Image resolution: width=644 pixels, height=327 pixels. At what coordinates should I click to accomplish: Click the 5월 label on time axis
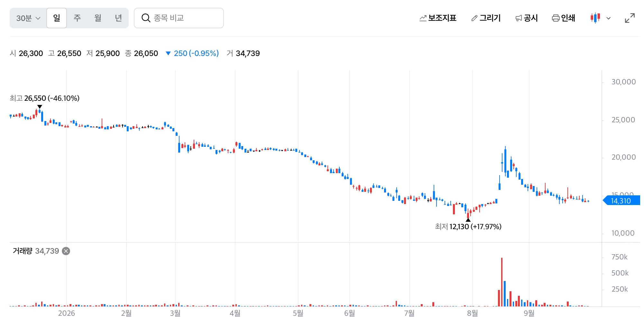298,313
